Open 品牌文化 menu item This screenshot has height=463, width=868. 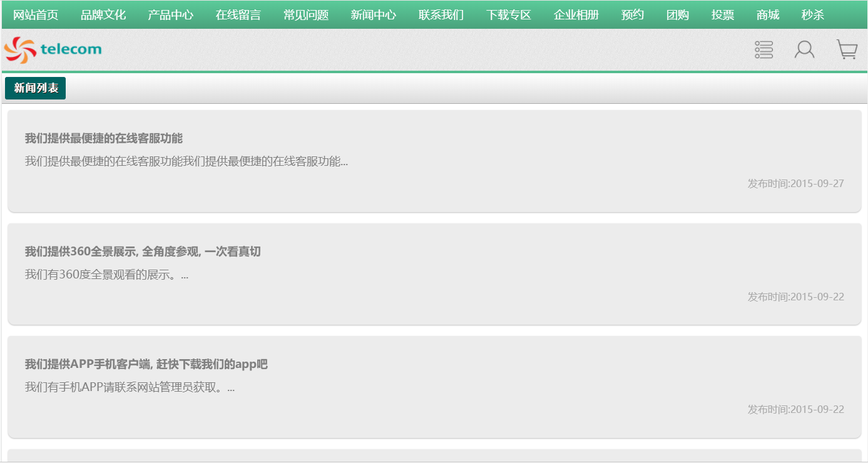pyautogui.click(x=103, y=15)
